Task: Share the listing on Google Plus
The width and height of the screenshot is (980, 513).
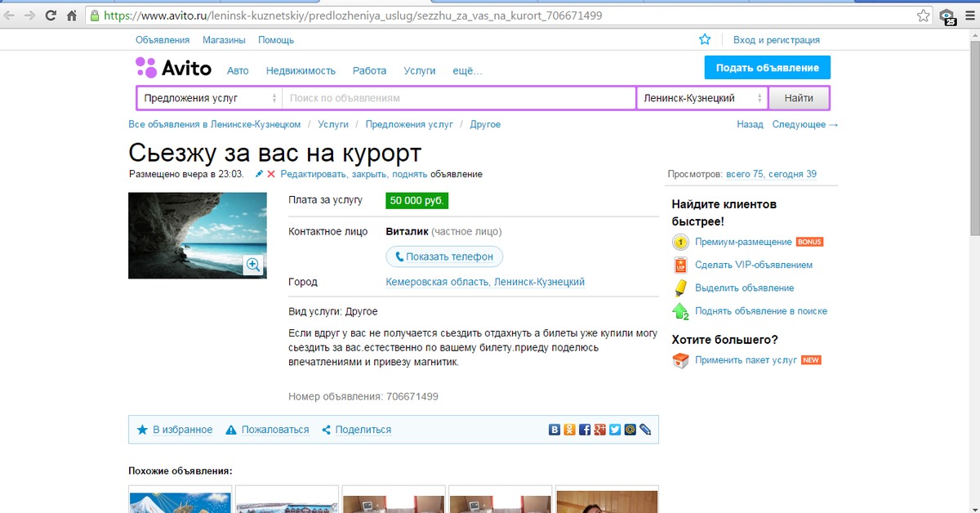Action: (x=599, y=430)
